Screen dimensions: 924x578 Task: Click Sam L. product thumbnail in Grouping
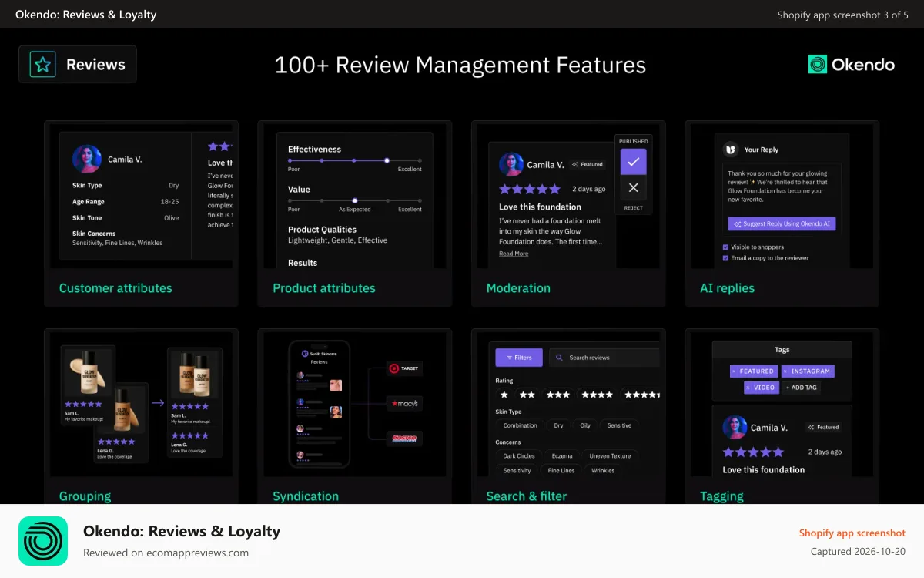coord(89,373)
